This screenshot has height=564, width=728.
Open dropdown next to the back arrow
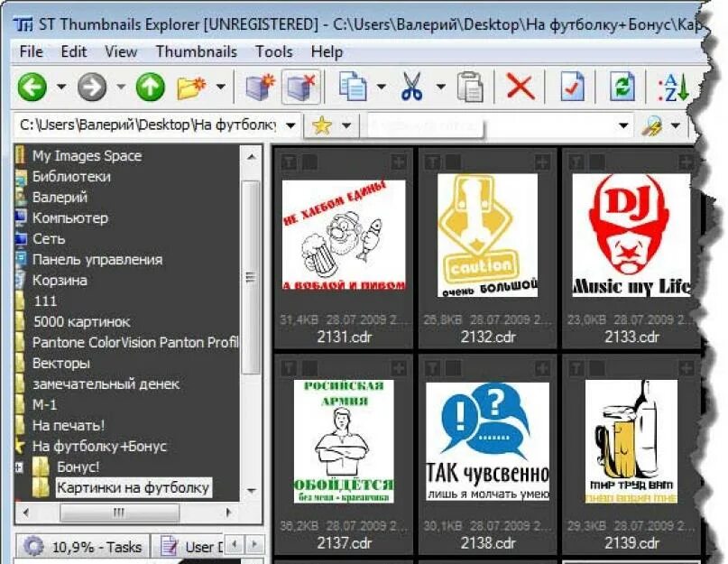(x=61, y=87)
